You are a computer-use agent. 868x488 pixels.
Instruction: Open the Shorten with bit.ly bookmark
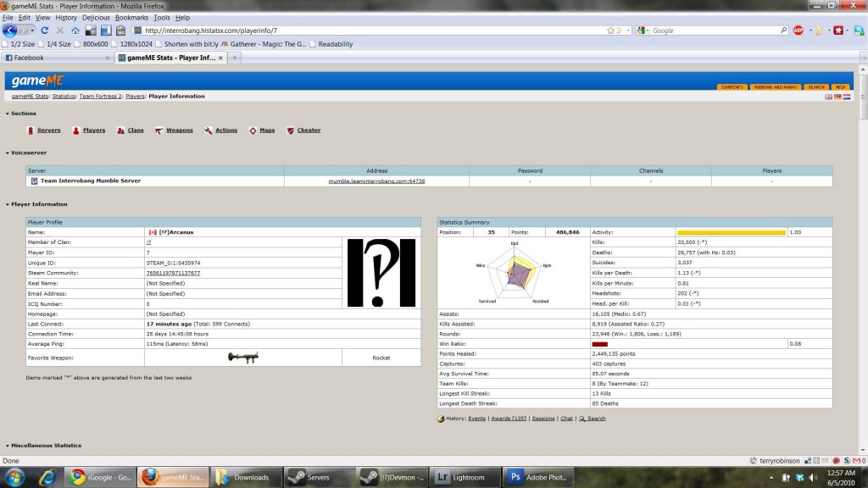(186, 44)
